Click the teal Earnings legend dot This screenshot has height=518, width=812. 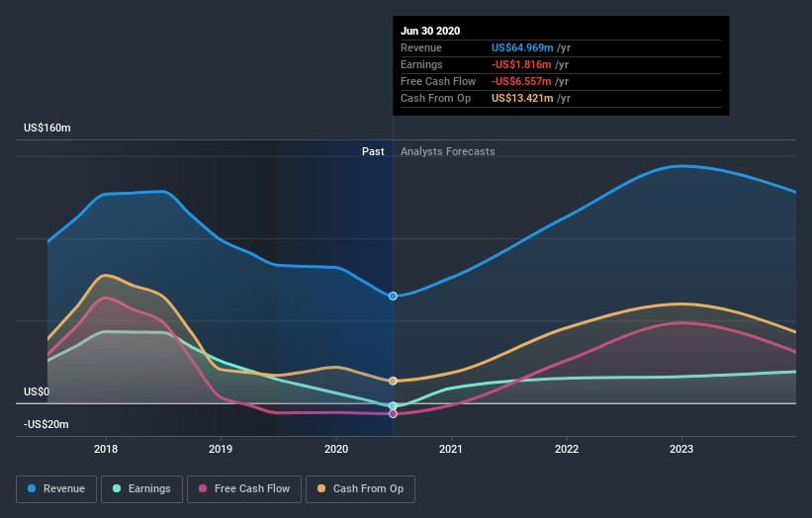click(x=117, y=488)
